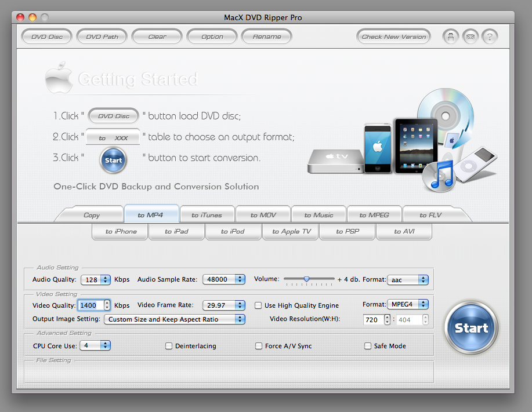The width and height of the screenshot is (532, 412).
Task: Click the register/lock icon button
Action: tap(451, 37)
